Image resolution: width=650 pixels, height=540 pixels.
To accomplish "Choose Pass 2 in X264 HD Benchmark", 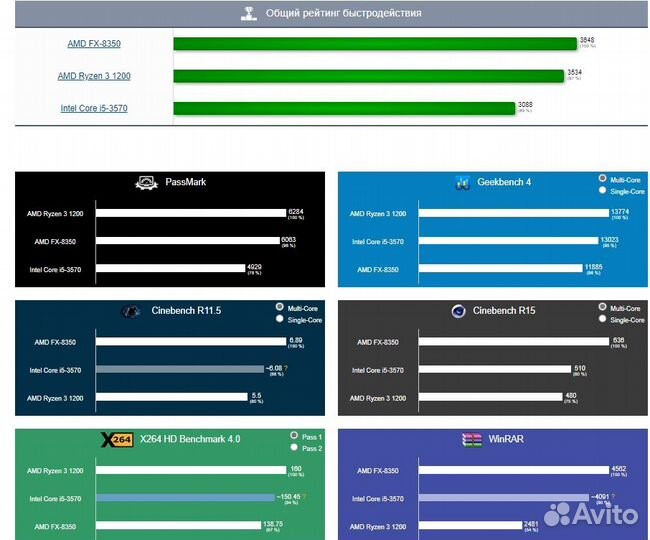I will click(293, 447).
